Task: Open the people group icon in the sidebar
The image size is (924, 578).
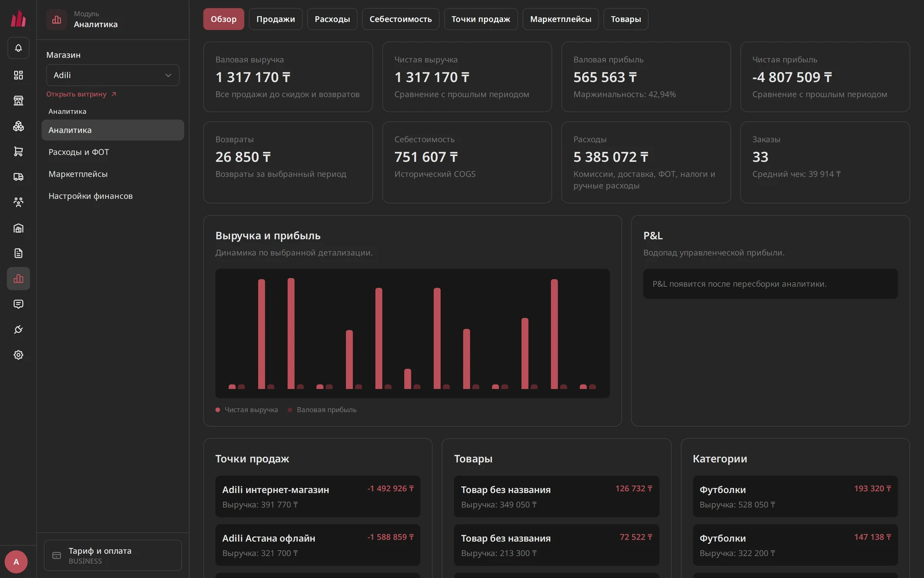Action: tap(18, 202)
